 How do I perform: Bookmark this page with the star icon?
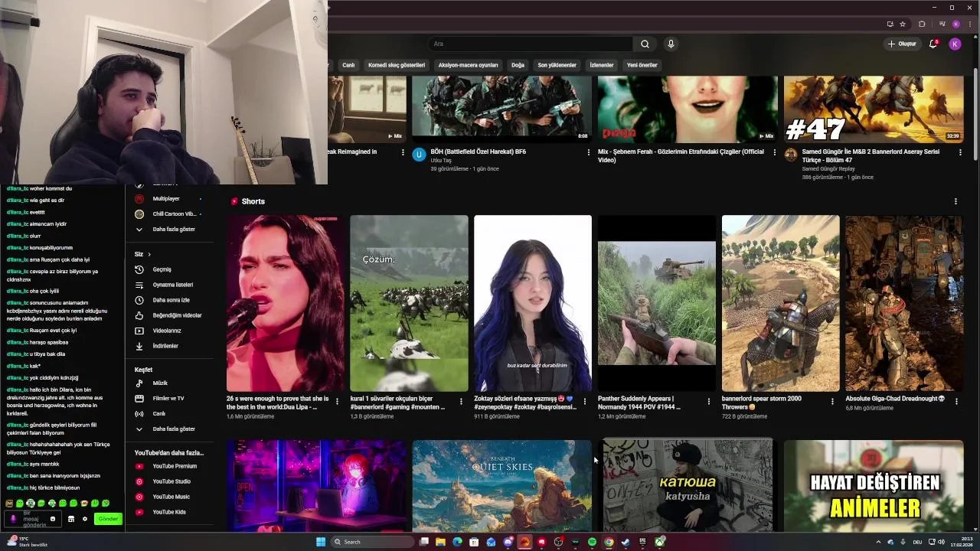903,24
